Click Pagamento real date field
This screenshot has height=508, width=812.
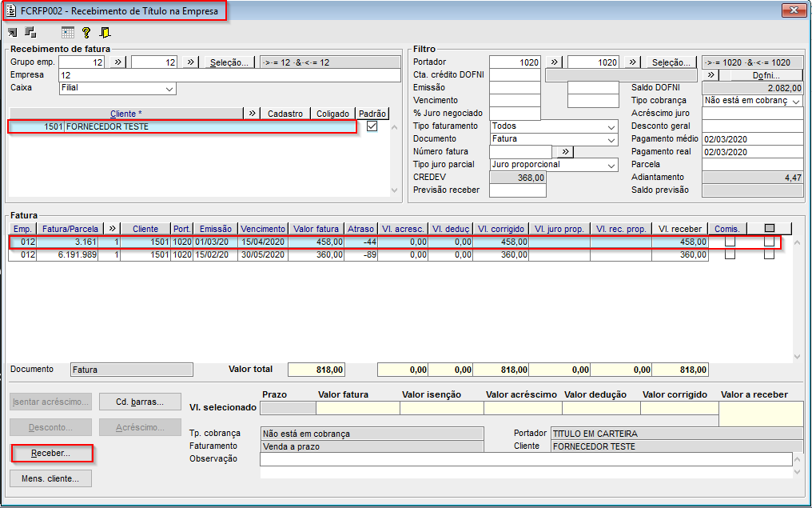(x=752, y=152)
